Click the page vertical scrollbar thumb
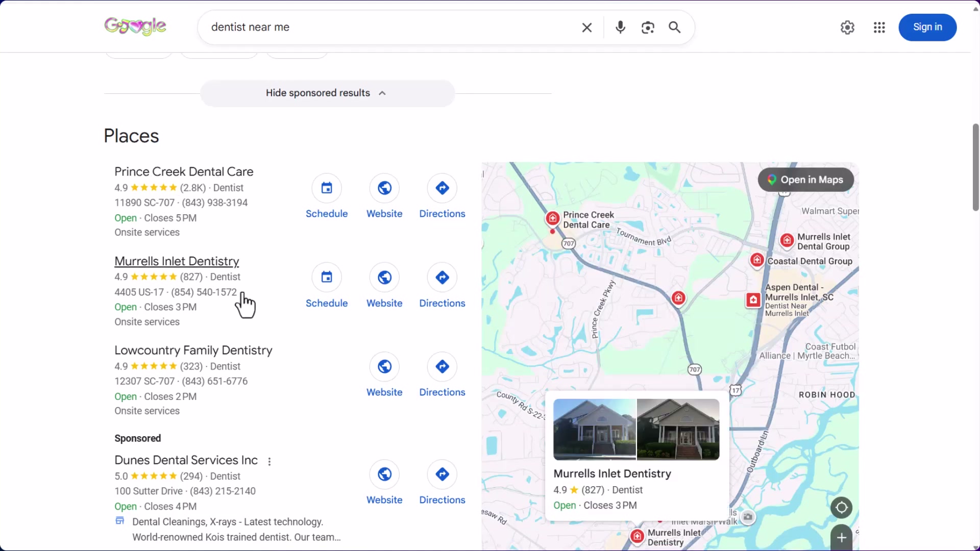The image size is (980, 551). pyautogui.click(x=975, y=167)
